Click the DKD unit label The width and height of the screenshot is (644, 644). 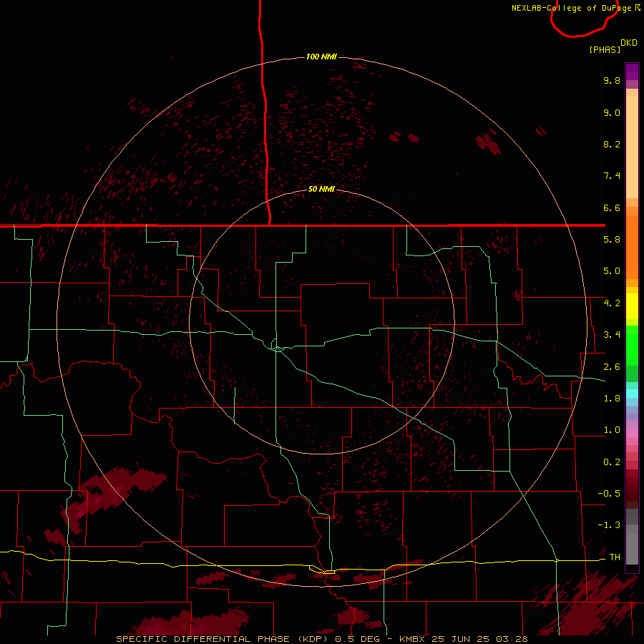click(x=629, y=43)
